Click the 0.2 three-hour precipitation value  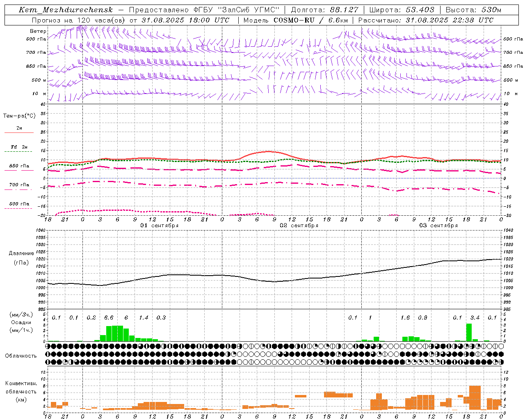pyautogui.click(x=91, y=317)
